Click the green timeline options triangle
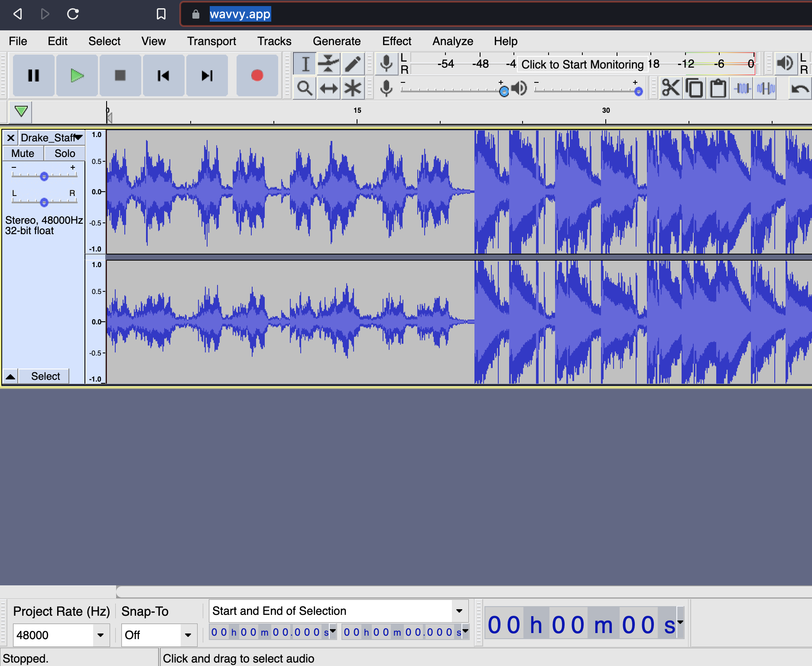Image resolution: width=812 pixels, height=666 pixels. 21,112
